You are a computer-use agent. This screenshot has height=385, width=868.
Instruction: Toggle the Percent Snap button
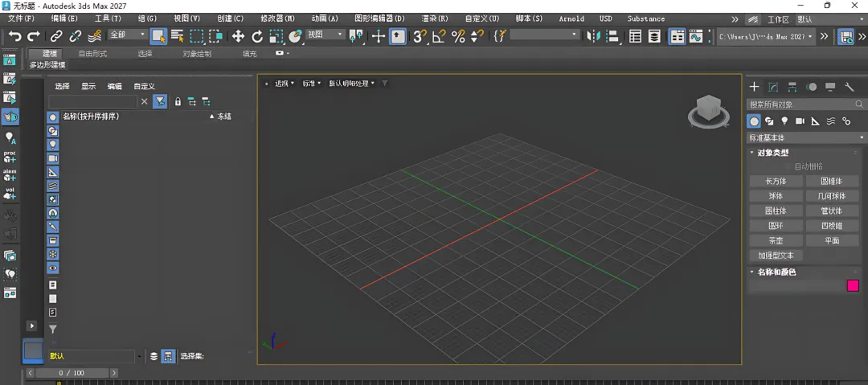point(458,36)
